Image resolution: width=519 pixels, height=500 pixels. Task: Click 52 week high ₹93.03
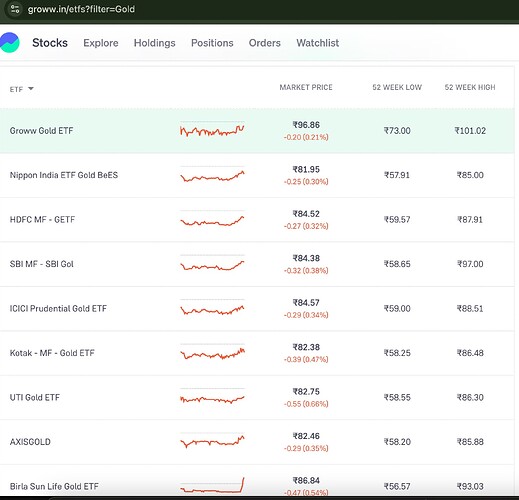pos(470,486)
